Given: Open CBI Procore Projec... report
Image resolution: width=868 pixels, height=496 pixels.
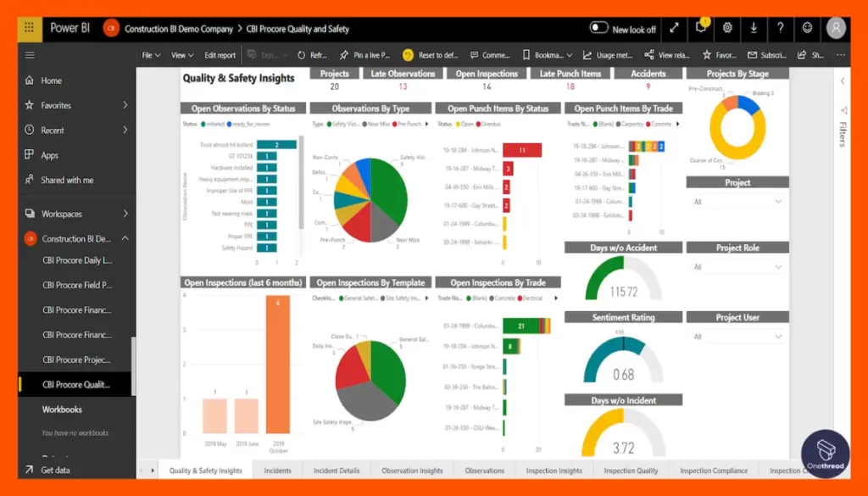Looking at the screenshot, I should coord(76,359).
